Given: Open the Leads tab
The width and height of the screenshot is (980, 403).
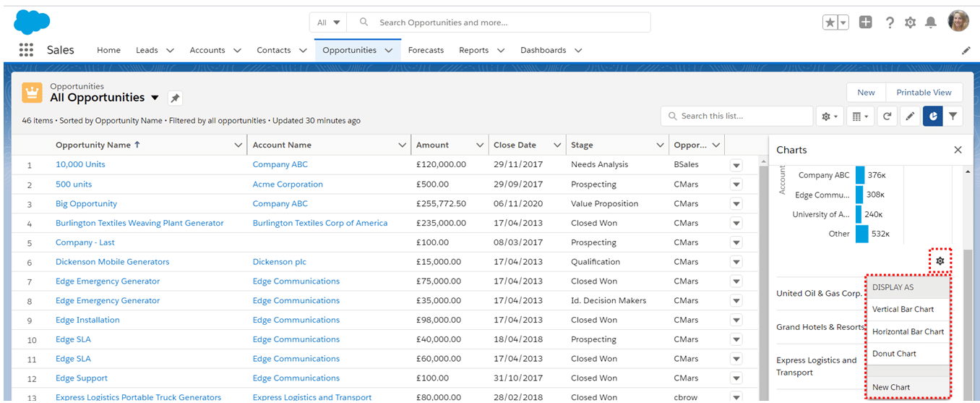Looking at the screenshot, I should pos(147,50).
